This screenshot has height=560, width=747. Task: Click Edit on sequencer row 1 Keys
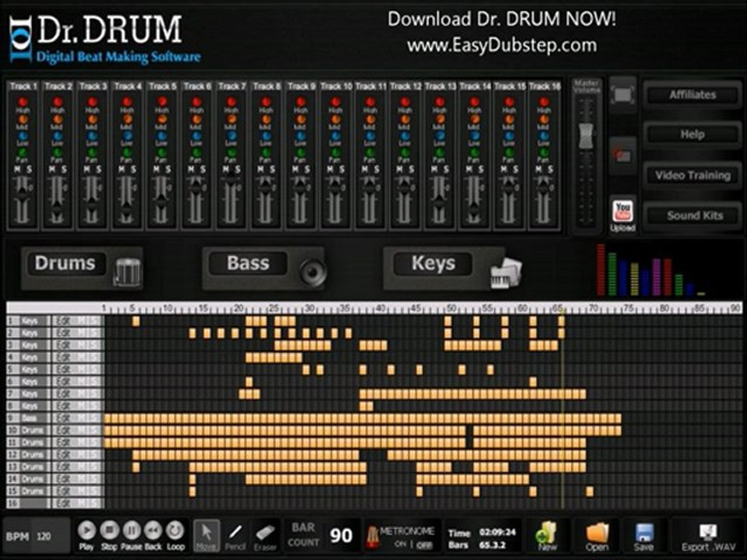pos(63,321)
